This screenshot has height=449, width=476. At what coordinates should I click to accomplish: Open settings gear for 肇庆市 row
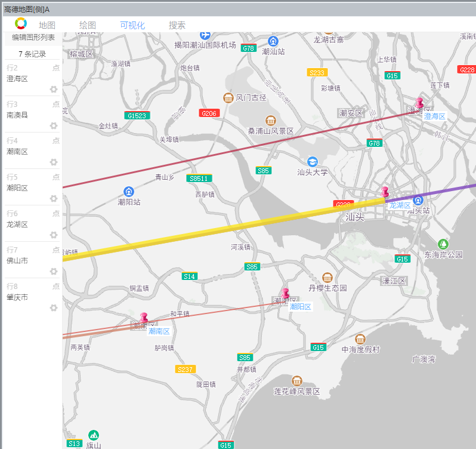(x=54, y=308)
